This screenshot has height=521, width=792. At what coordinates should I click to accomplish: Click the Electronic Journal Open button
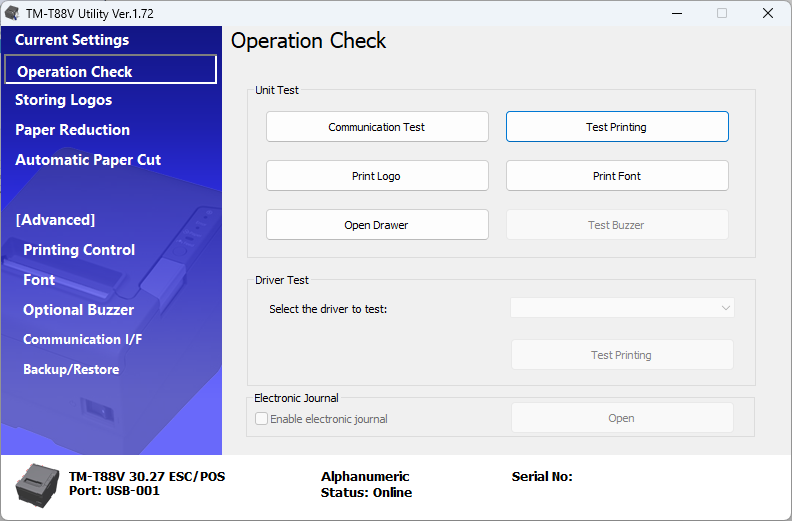[622, 418]
